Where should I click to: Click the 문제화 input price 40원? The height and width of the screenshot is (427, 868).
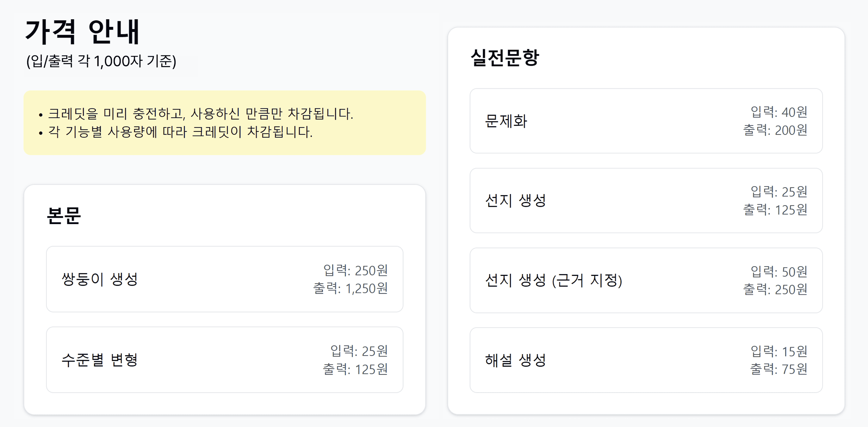(x=779, y=112)
